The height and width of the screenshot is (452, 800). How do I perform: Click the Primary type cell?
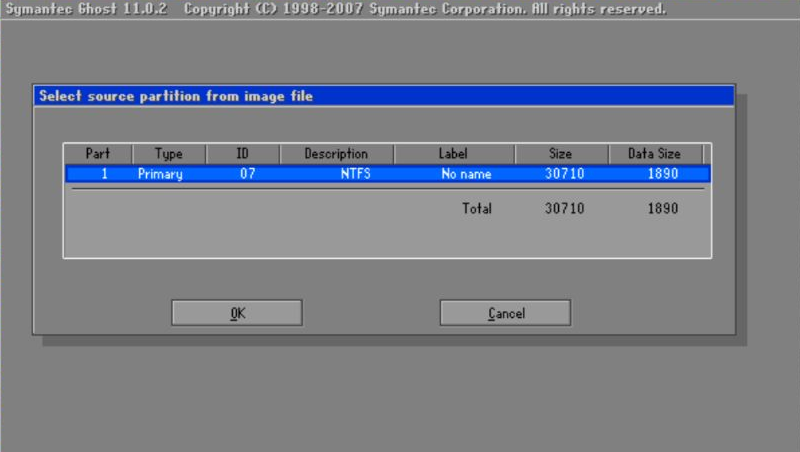click(160, 174)
